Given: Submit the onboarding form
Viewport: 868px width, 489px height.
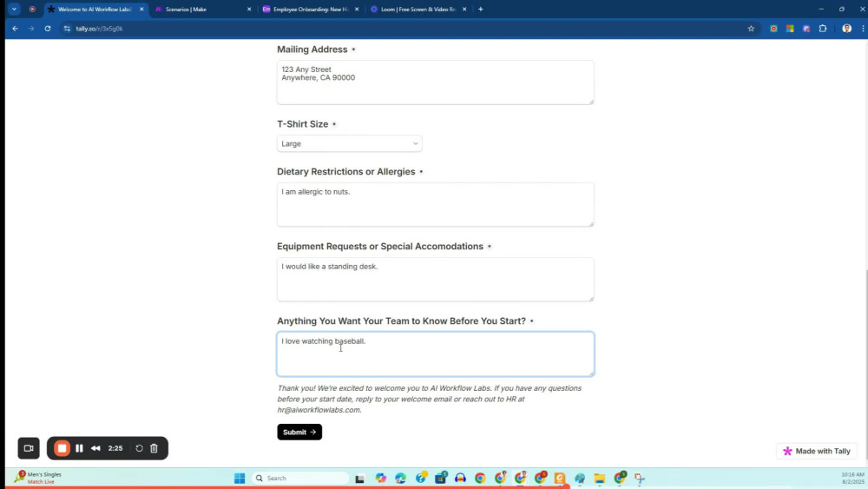Looking at the screenshot, I should [x=299, y=432].
